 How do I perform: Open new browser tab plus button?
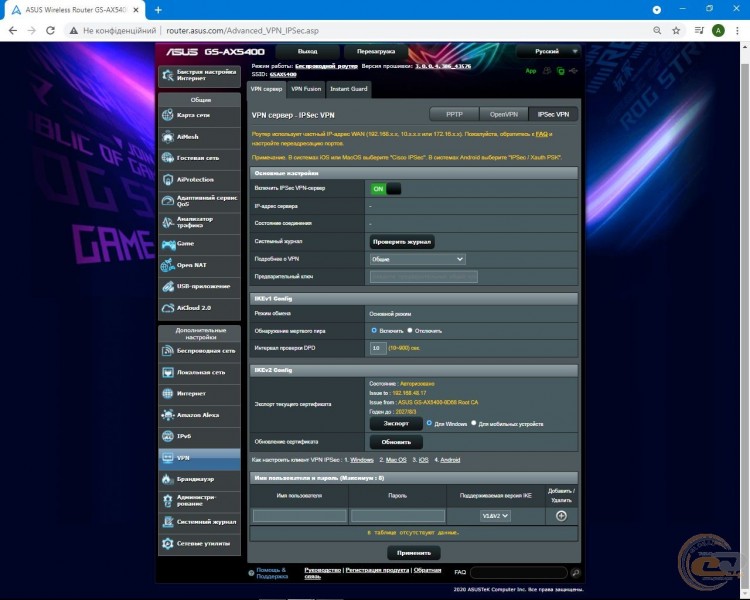[158, 10]
